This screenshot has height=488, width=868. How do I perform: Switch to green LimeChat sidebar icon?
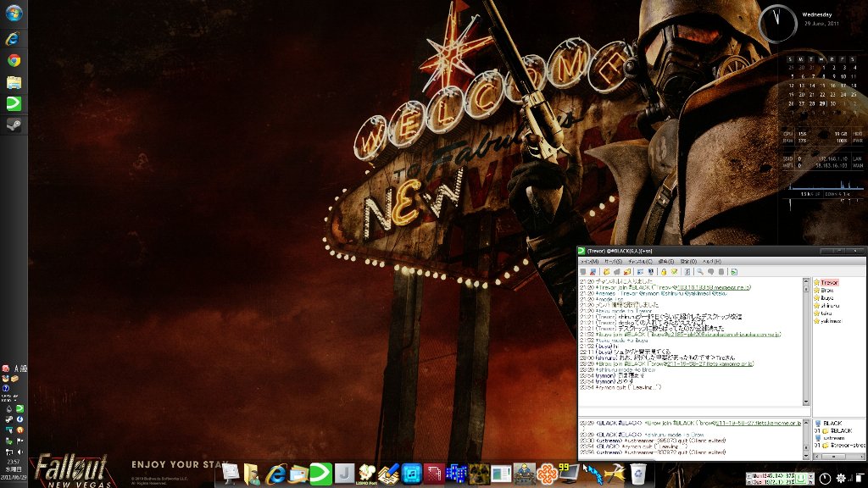click(14, 103)
